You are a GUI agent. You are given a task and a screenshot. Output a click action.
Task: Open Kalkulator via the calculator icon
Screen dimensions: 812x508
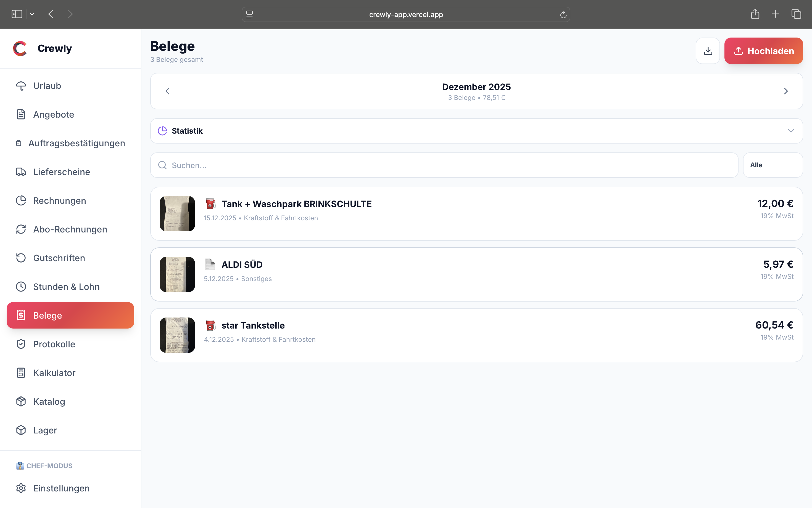point(21,373)
